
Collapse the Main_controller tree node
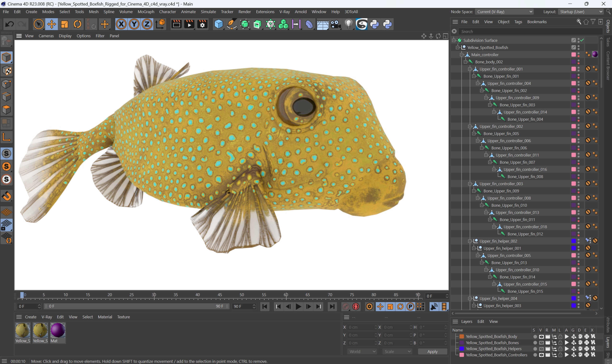(x=462, y=54)
